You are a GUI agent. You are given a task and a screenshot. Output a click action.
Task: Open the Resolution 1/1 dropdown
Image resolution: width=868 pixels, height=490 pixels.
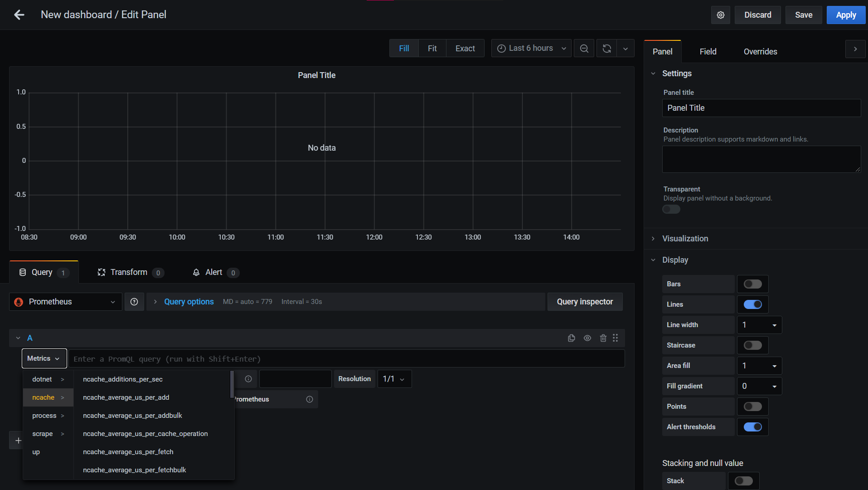tap(394, 379)
